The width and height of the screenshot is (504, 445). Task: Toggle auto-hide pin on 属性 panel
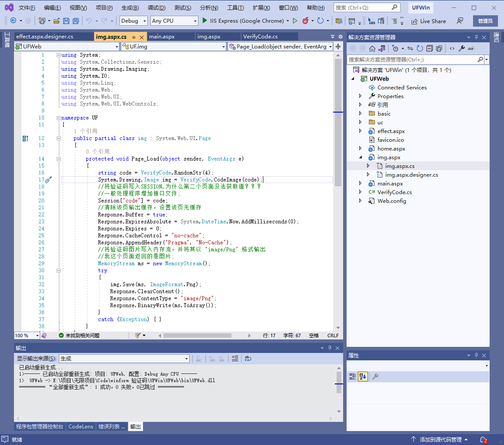477,355
